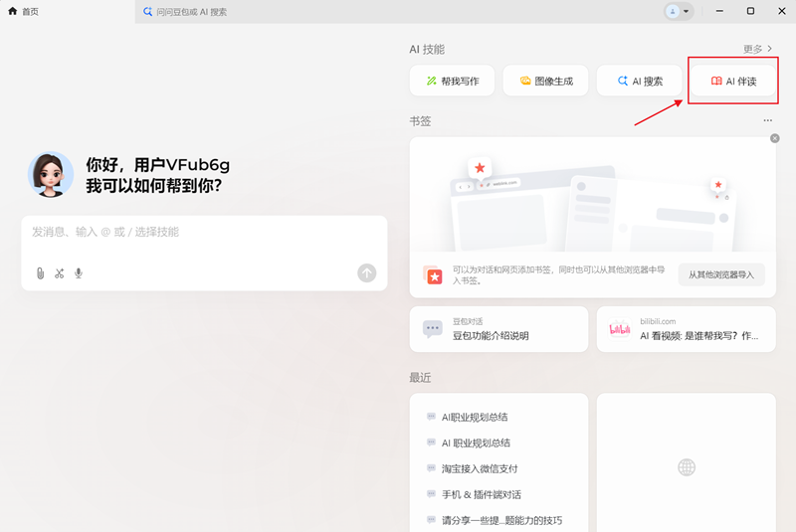Screen dimensions: 796x532
Task: Open recent chat AI职业规划总结
Action: (475, 417)
